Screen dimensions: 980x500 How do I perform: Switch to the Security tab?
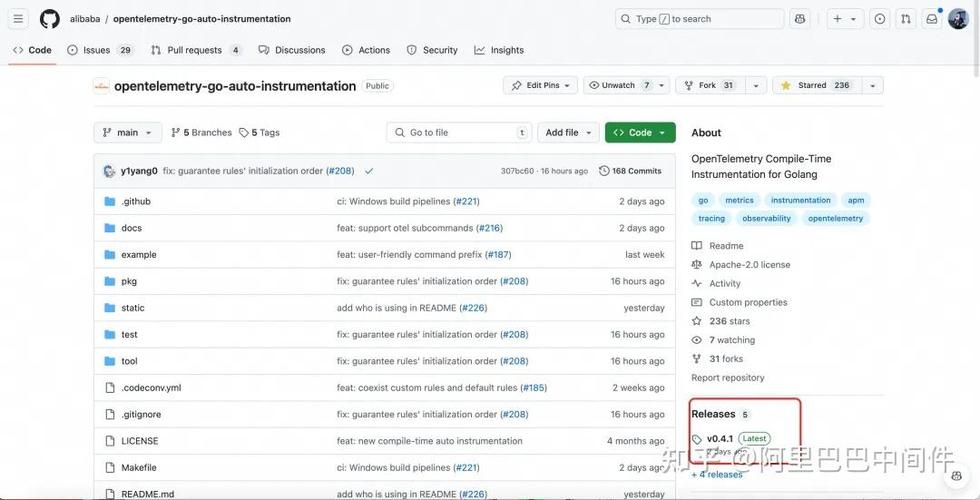pos(432,50)
